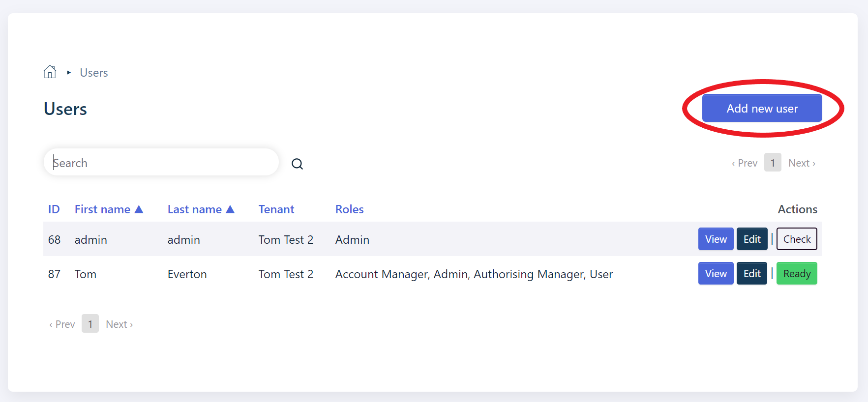Open the Users breadcrumb link
The width and height of the screenshot is (868, 402).
(x=94, y=73)
